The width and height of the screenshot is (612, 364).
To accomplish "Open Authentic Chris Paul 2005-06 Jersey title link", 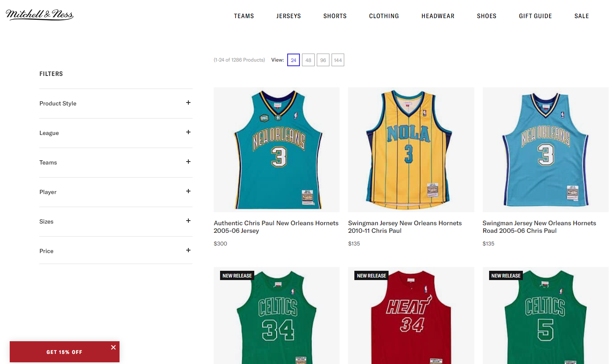I will coord(276,227).
